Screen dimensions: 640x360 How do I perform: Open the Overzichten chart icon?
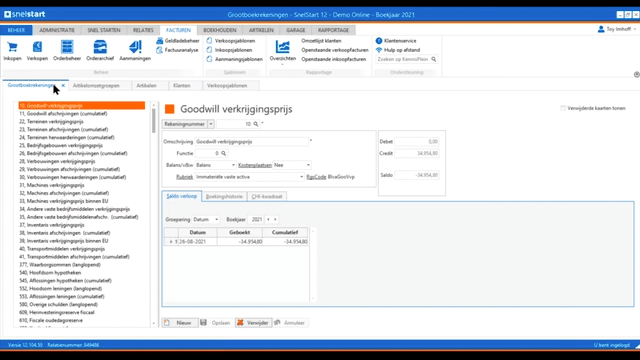282,47
